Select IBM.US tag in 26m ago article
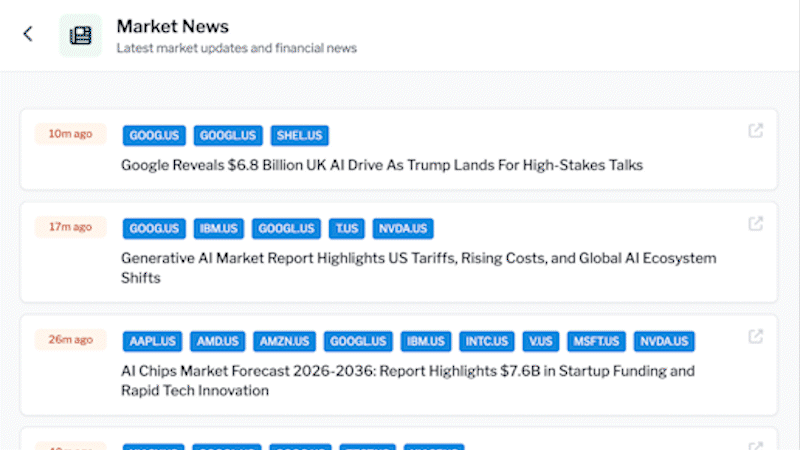This screenshot has width=800, height=450. (426, 341)
